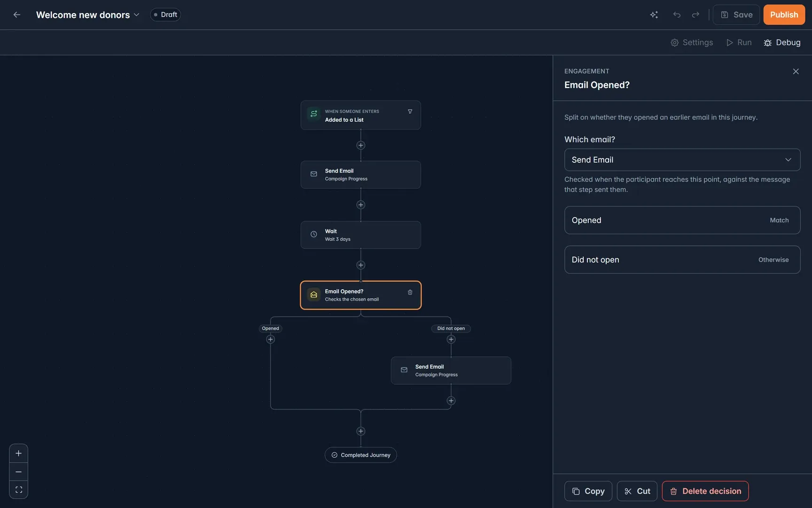Add step directly under Did not open label

(451, 339)
